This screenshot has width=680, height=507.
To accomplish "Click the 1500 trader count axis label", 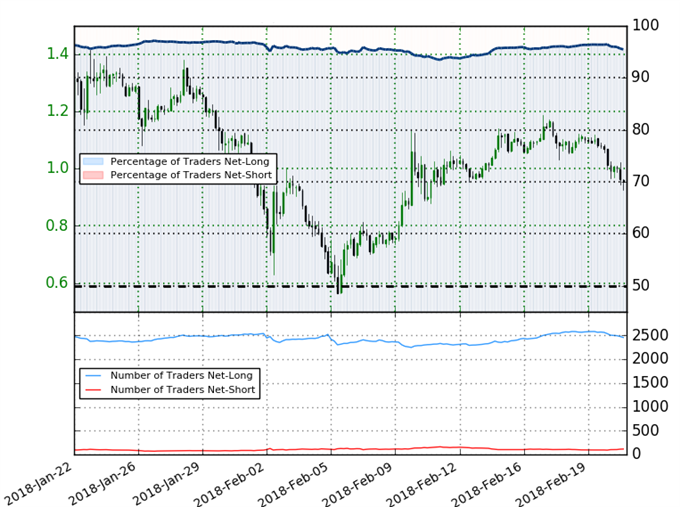I will click(x=650, y=383).
